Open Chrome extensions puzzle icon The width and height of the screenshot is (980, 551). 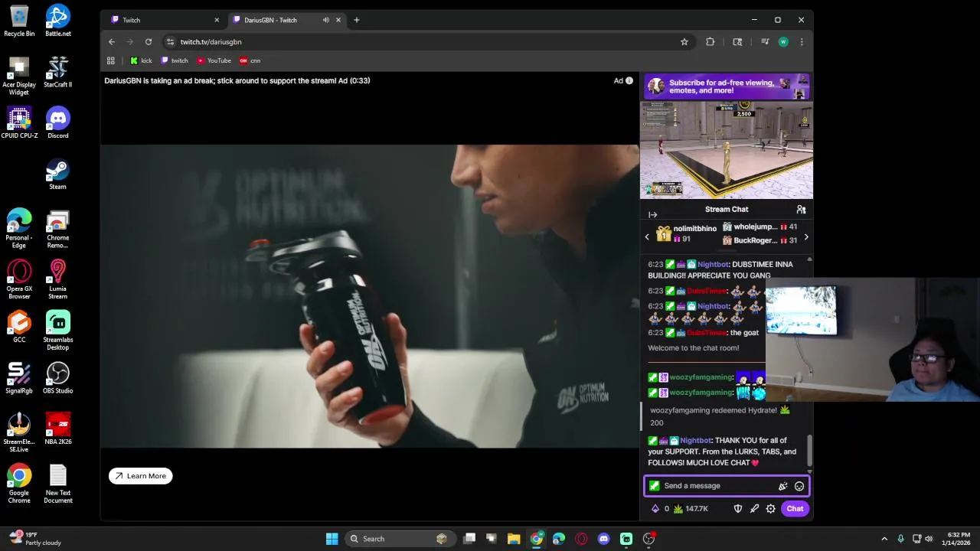tap(710, 42)
